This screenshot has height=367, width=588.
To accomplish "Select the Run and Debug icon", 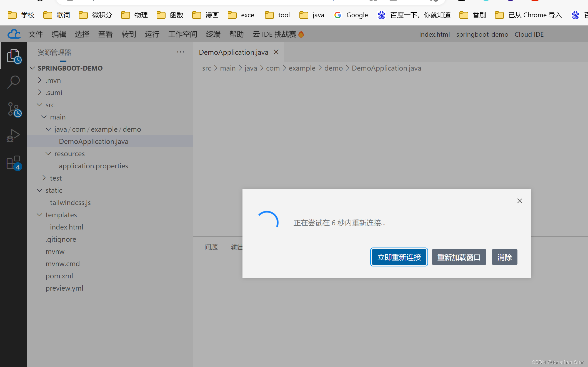I will coord(13,135).
